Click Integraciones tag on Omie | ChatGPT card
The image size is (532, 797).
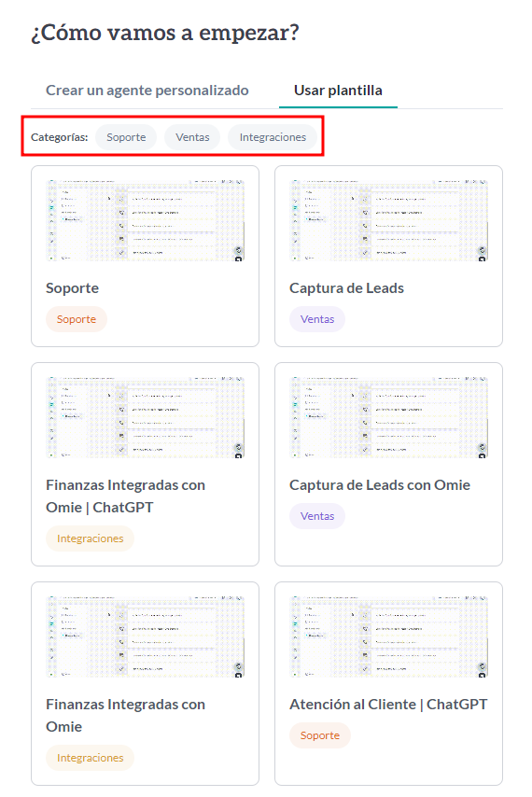point(90,538)
